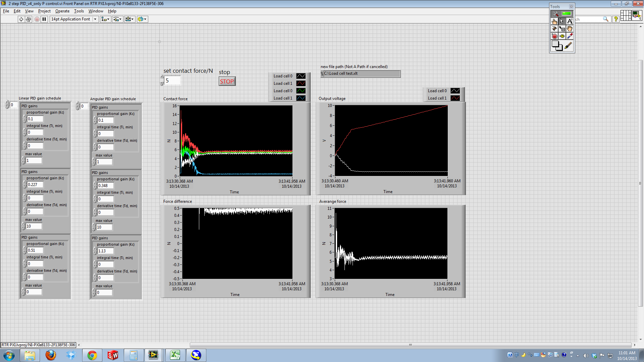Click the search magnifier icon
Image resolution: width=644 pixels, height=362 pixels.
click(605, 19)
